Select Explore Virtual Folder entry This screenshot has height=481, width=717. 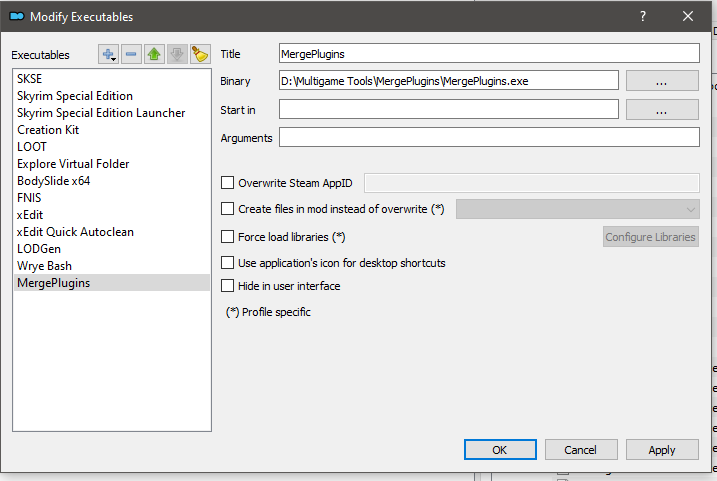coord(112,164)
